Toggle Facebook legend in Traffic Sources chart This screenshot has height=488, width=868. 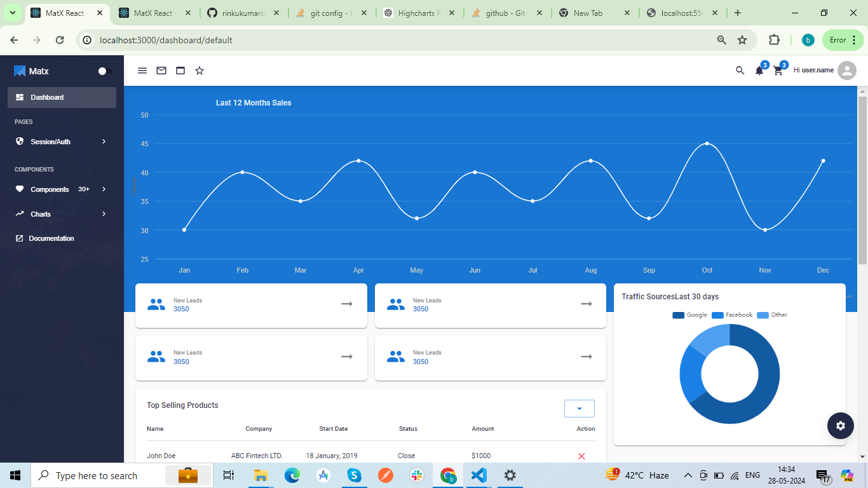coord(732,315)
